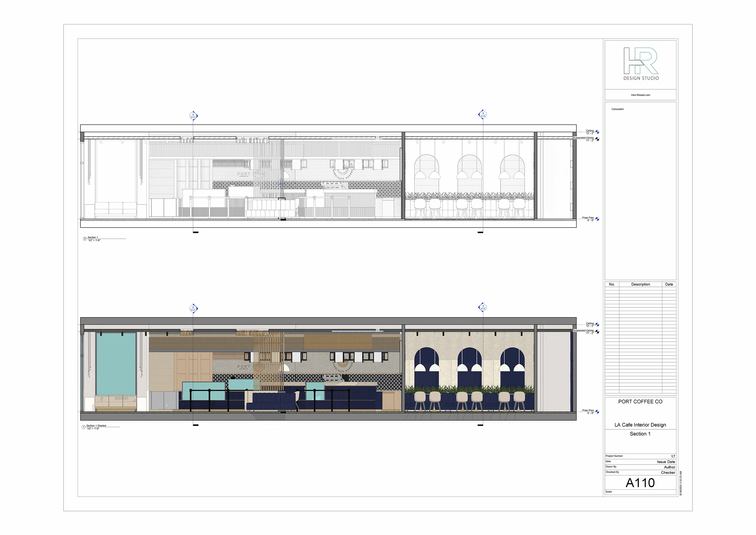This screenshot has width=756, height=535.
Task: Click the Project Number value 17
Action: [x=673, y=457]
